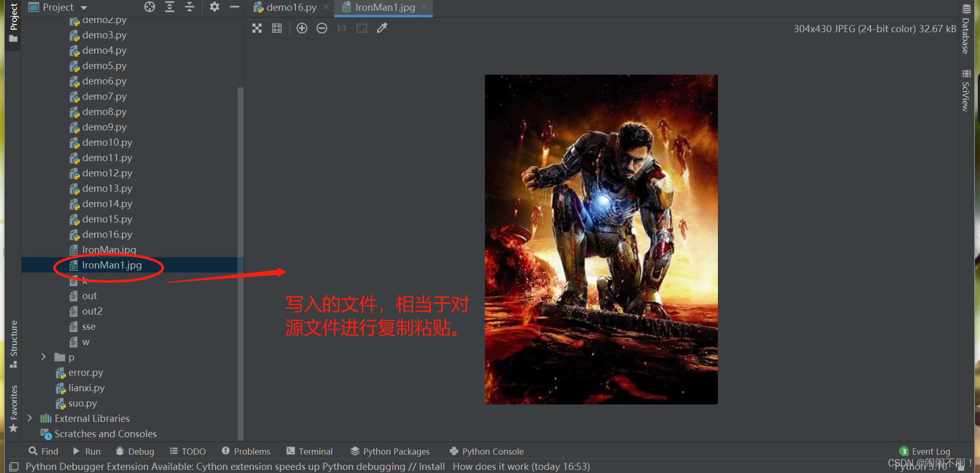Activate the color picker eyedropper

pyautogui.click(x=382, y=29)
